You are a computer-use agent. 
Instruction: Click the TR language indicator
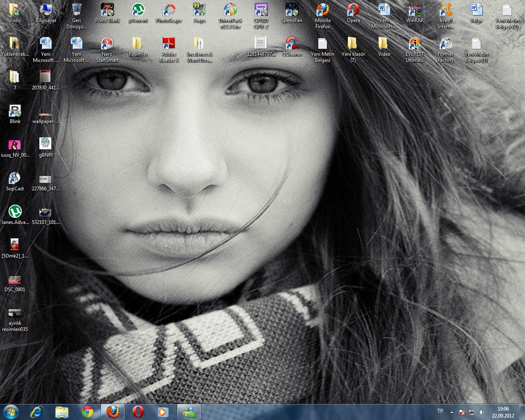coord(441,411)
